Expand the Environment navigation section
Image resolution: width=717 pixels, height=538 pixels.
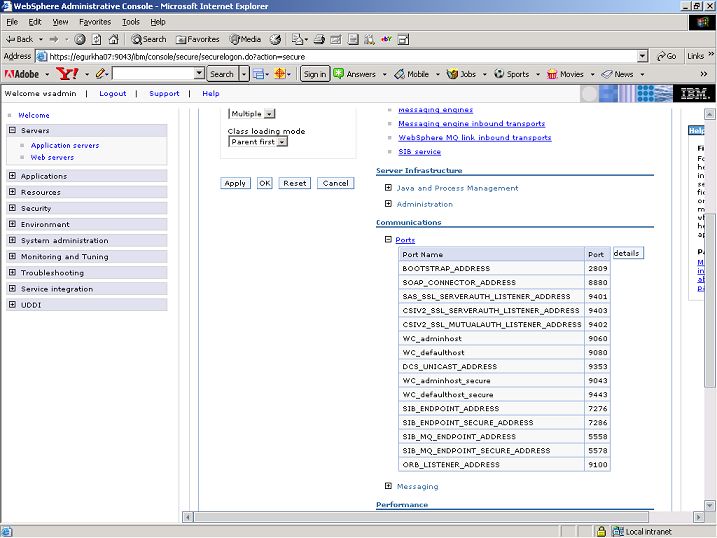coord(12,224)
